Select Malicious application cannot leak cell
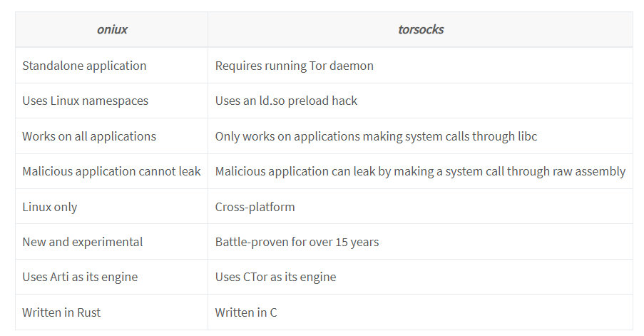The image size is (644, 336). [111, 171]
